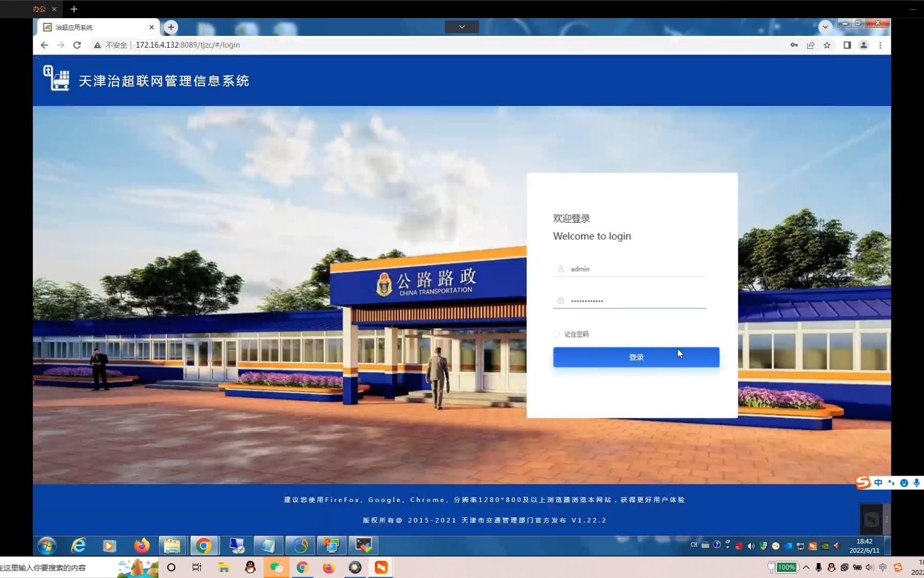Bookmark this page with the star
924x578 pixels.
click(827, 45)
